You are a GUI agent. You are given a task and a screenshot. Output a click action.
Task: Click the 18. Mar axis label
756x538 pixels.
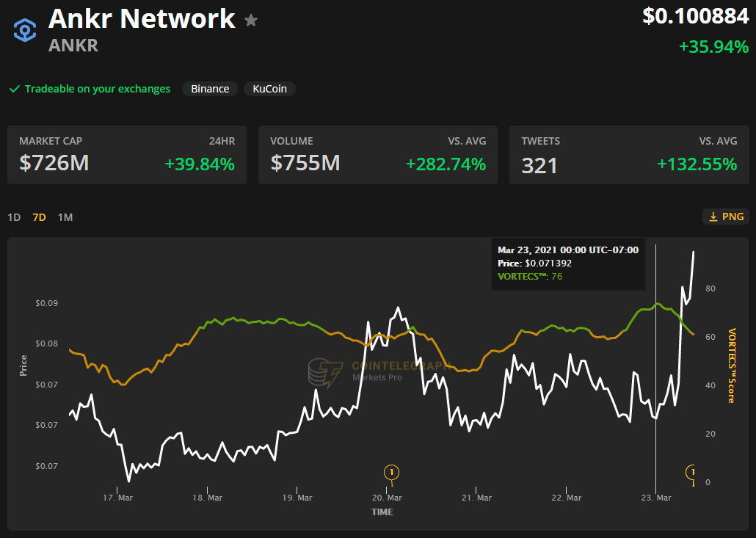pyautogui.click(x=207, y=498)
